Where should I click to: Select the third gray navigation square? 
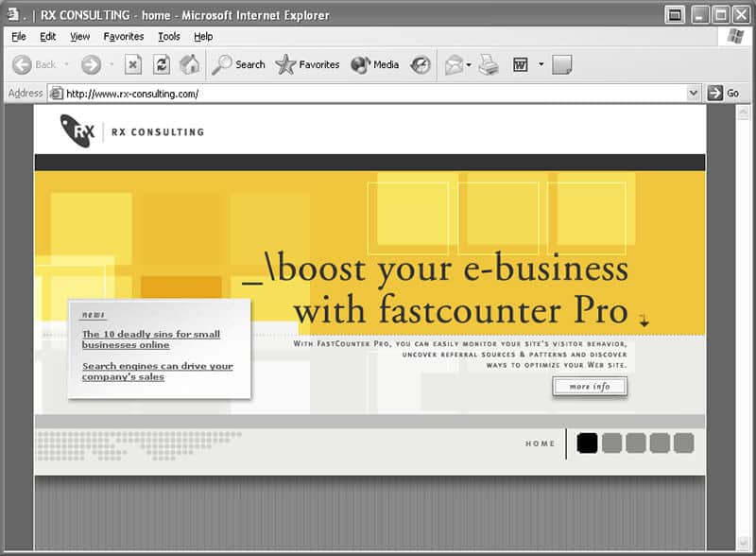tap(635, 443)
